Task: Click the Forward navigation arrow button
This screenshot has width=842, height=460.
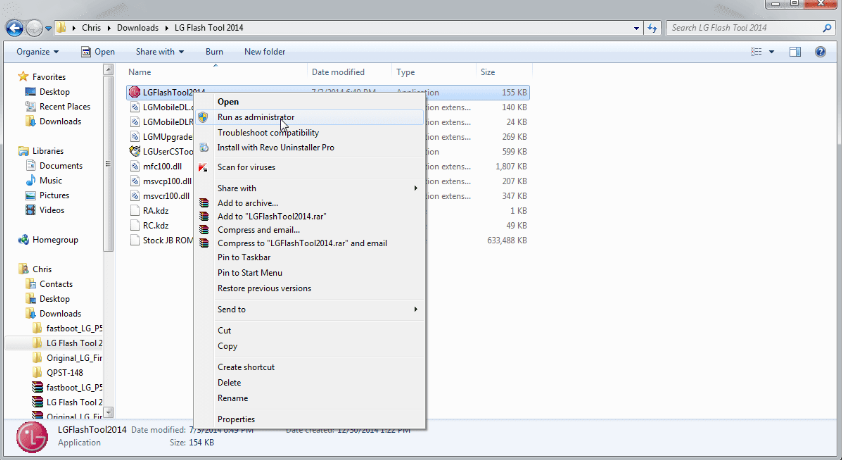Action: 34,28
